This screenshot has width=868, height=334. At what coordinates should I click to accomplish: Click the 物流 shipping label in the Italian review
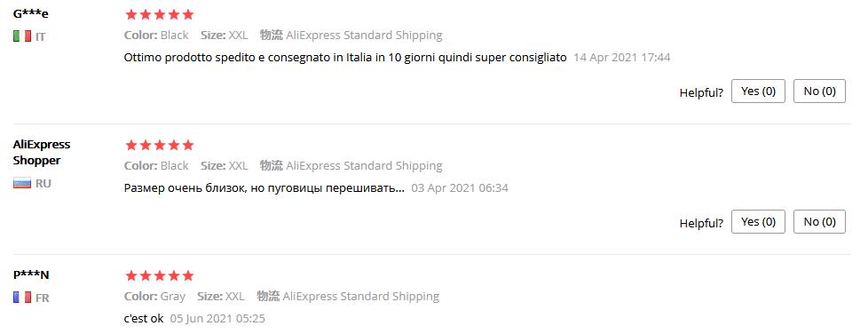272,35
